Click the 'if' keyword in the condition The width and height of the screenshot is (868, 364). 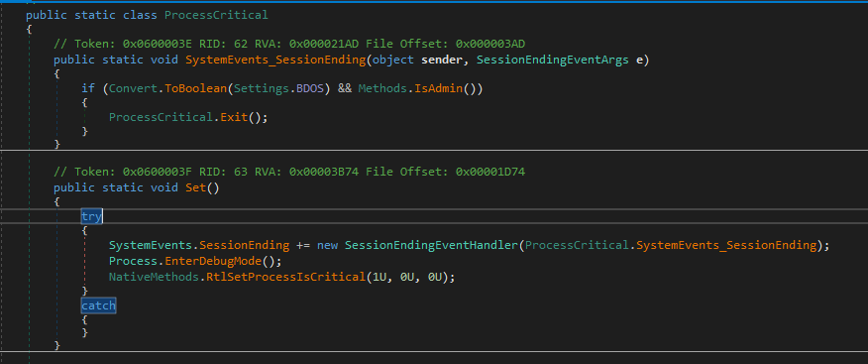point(88,88)
